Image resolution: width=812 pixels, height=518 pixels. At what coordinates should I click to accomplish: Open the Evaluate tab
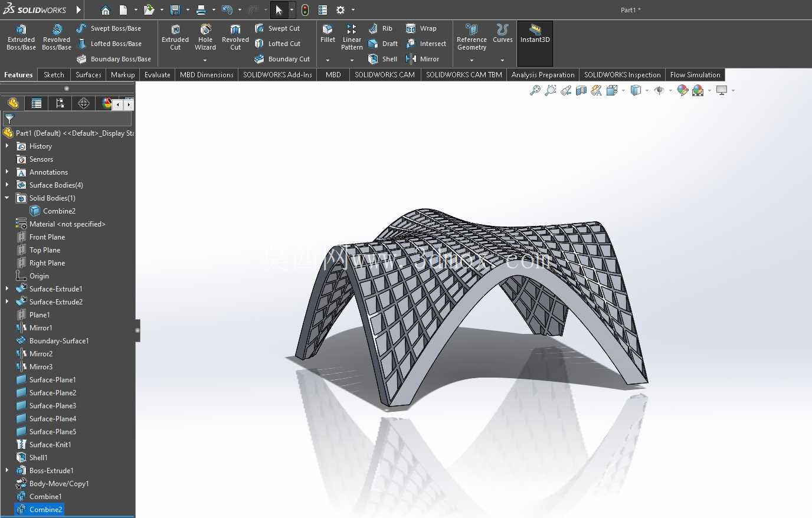click(x=158, y=75)
